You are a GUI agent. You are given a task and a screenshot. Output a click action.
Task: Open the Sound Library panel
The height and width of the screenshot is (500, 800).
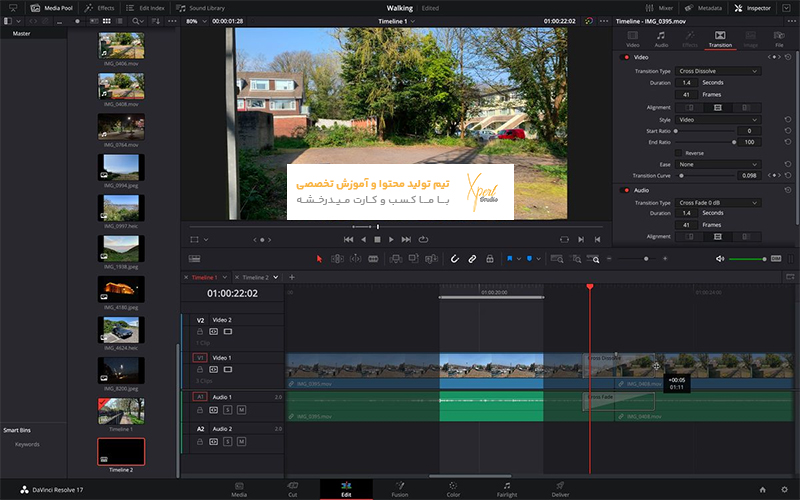coord(201,8)
